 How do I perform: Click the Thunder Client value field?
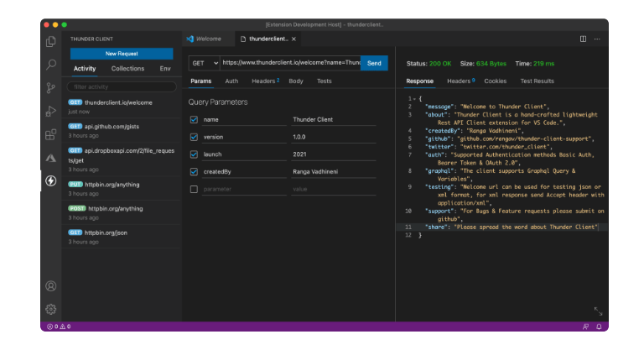coord(334,120)
